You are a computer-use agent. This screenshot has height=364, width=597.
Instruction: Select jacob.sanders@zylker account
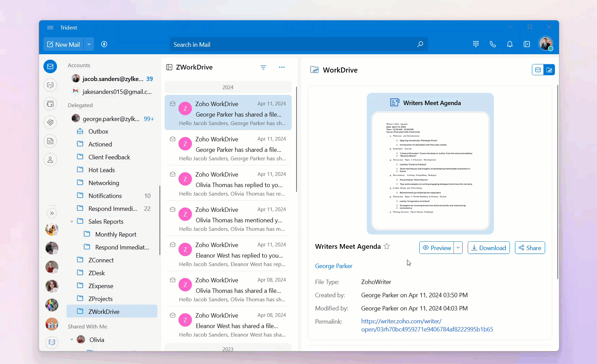[112, 79]
